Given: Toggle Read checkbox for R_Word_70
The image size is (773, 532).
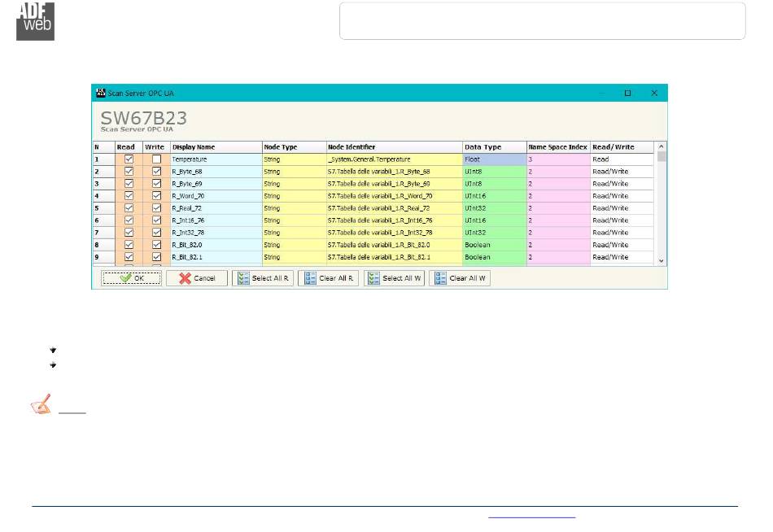Looking at the screenshot, I should click(129, 196).
